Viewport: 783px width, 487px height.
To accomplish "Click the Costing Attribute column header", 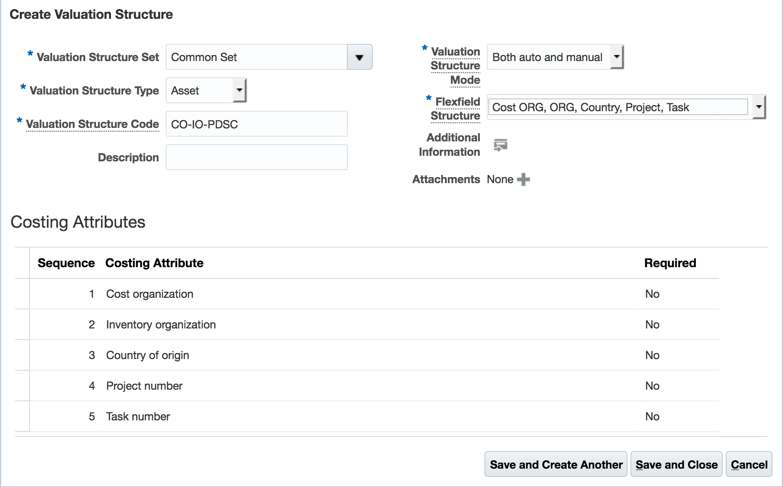I will (x=154, y=263).
